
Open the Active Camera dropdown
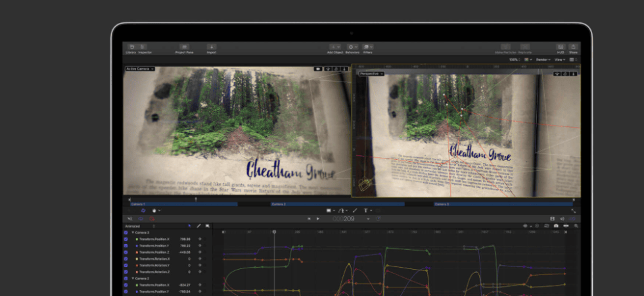coord(140,68)
